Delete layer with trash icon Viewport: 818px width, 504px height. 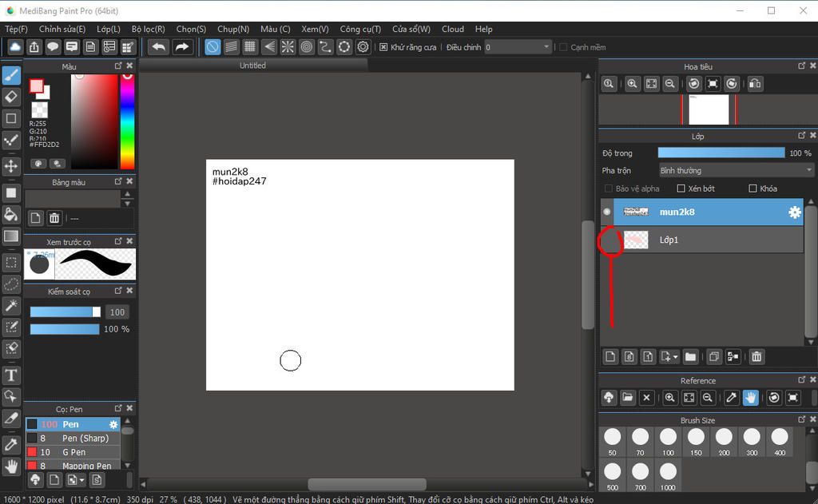pos(756,357)
